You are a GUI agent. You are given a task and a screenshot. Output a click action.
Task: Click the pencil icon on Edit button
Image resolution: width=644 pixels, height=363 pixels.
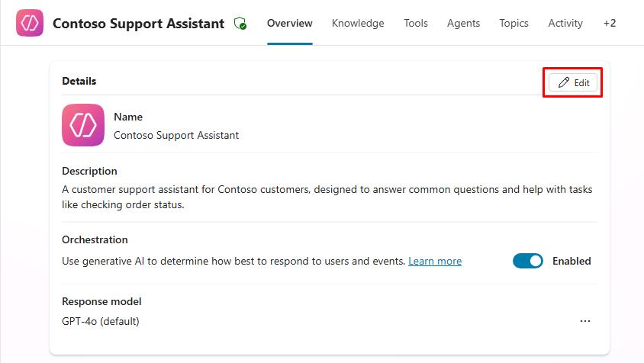point(564,82)
